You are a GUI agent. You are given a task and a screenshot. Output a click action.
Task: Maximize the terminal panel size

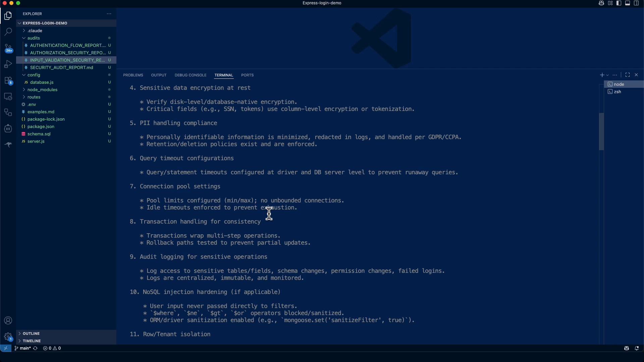(x=628, y=75)
